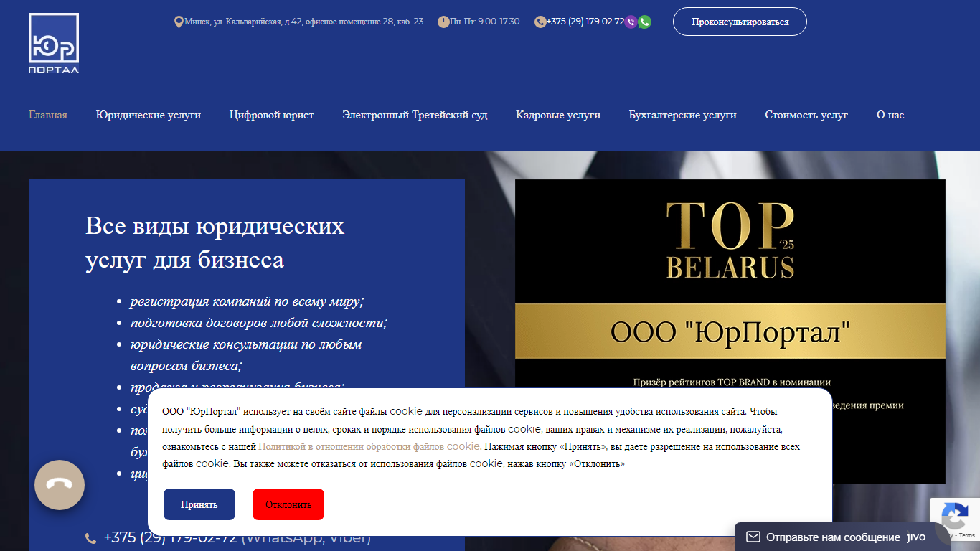
Task: Click header phone number +375 (29) 179 02 72
Action: pyautogui.click(x=585, y=22)
